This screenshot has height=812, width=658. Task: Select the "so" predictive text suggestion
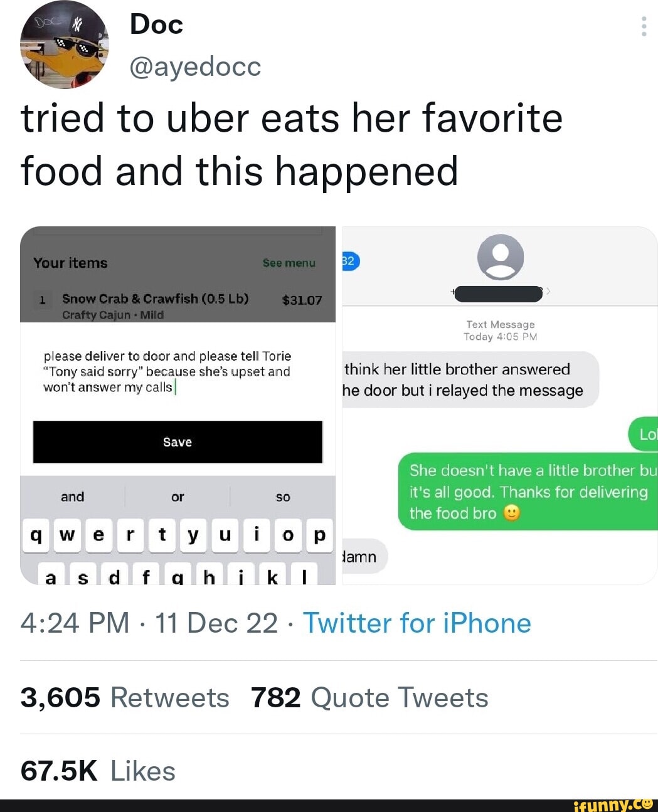(282, 497)
